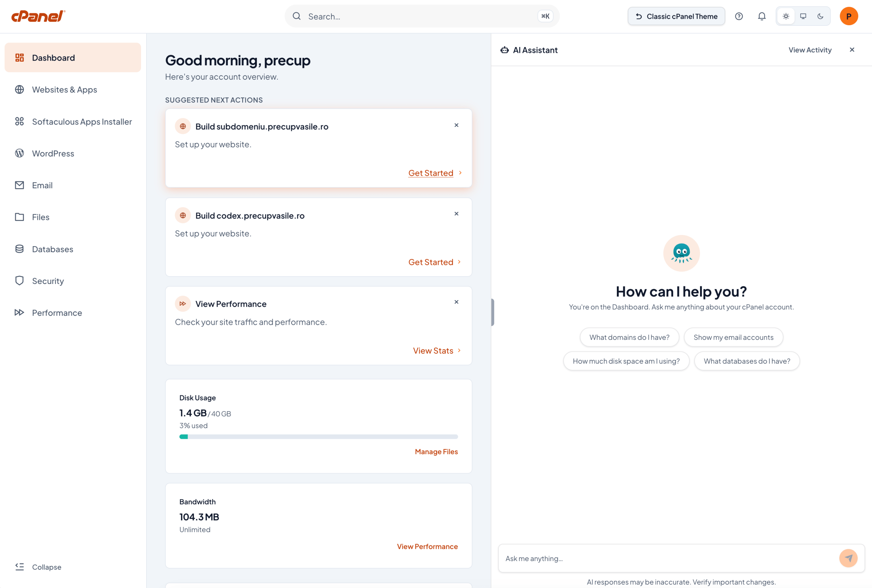
Task: Click the Disk Usage progress bar
Action: pyautogui.click(x=318, y=436)
